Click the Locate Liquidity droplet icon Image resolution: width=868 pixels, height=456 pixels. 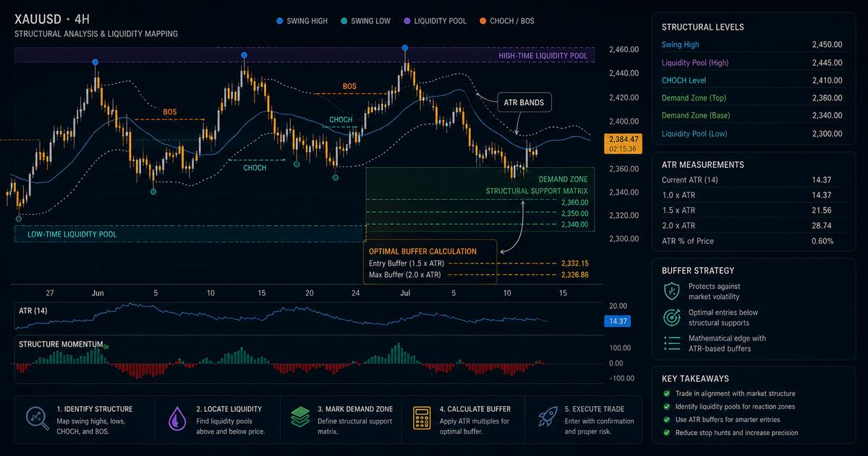[x=177, y=419]
